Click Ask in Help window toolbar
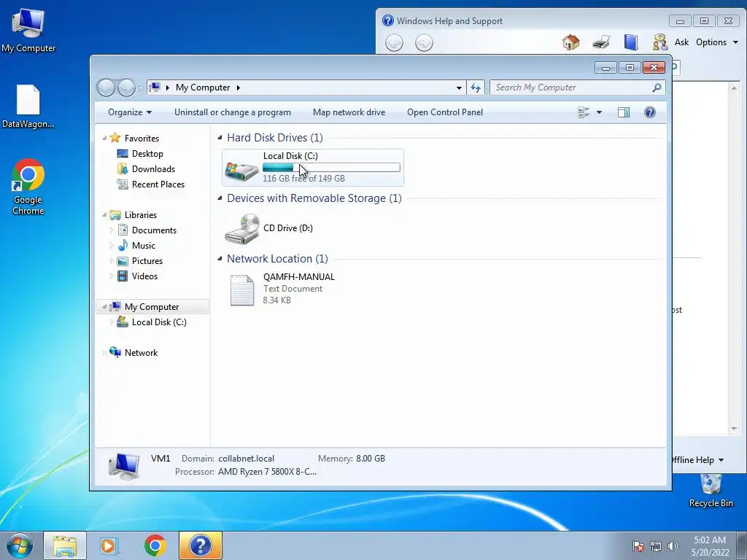The height and width of the screenshot is (560, 747). (681, 42)
